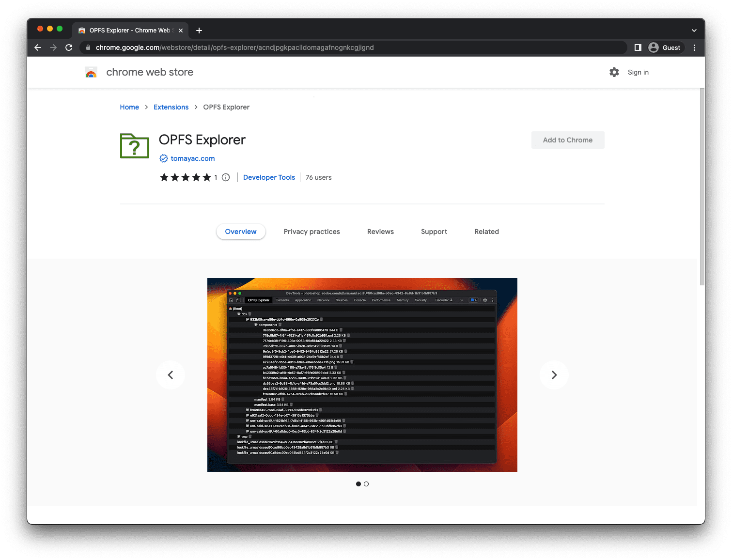Click the Guest profile avatar
Image resolution: width=732 pixels, height=560 pixels.
tap(653, 47)
